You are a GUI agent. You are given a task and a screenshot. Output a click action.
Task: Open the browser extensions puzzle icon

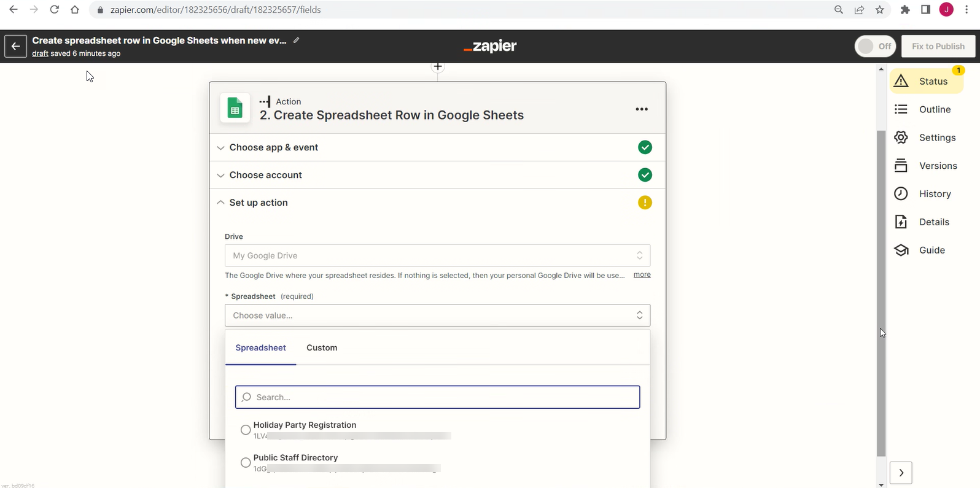[905, 10]
